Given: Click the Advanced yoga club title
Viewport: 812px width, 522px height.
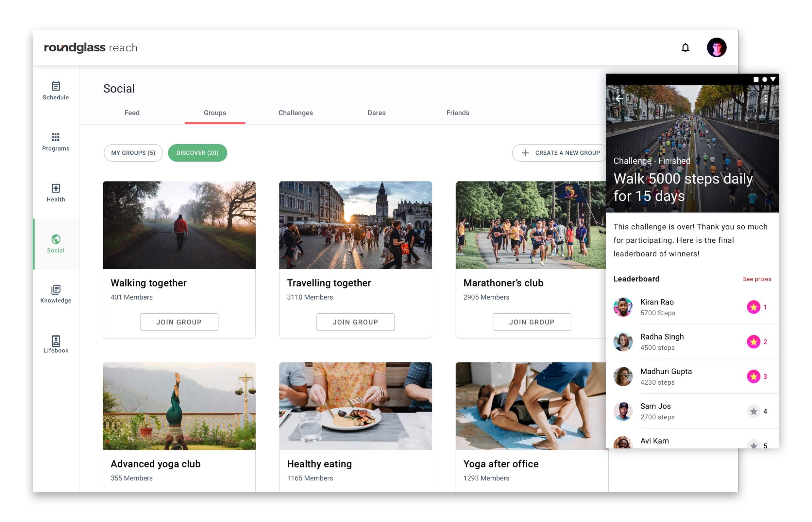Looking at the screenshot, I should (x=156, y=464).
